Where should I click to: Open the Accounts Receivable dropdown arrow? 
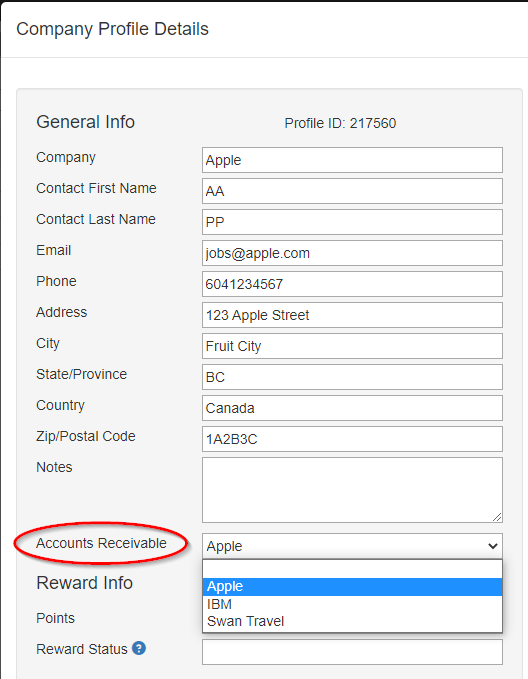[x=492, y=546]
